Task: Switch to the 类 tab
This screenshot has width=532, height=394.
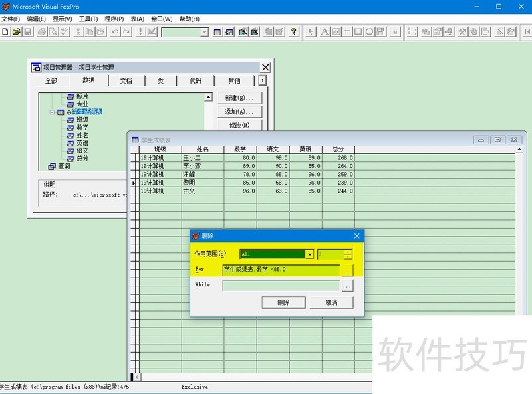Action: click(x=160, y=80)
